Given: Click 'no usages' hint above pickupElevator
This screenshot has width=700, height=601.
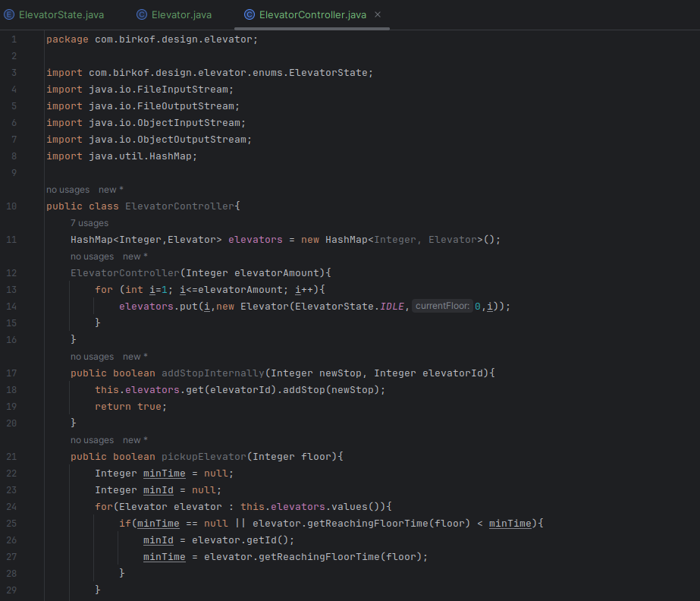Looking at the screenshot, I should tap(92, 440).
